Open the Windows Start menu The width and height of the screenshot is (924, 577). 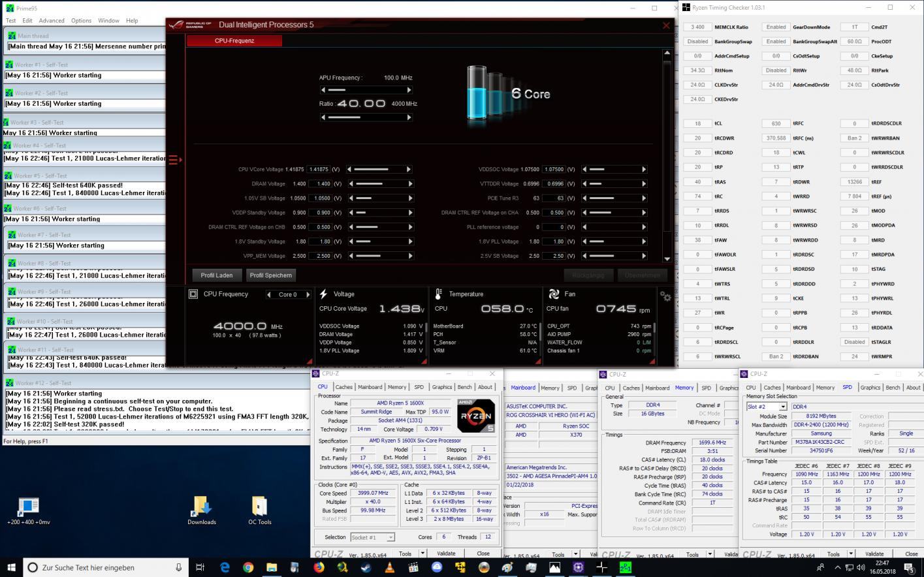(11, 567)
